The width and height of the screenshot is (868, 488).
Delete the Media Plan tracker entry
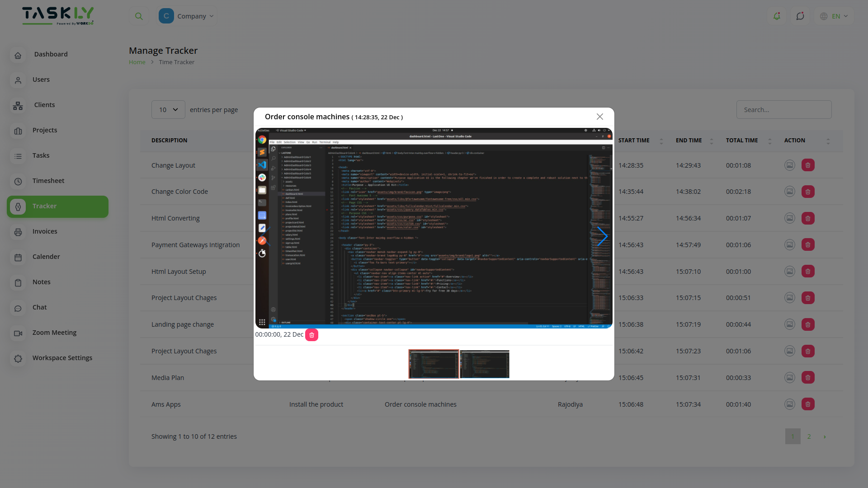tap(808, 377)
